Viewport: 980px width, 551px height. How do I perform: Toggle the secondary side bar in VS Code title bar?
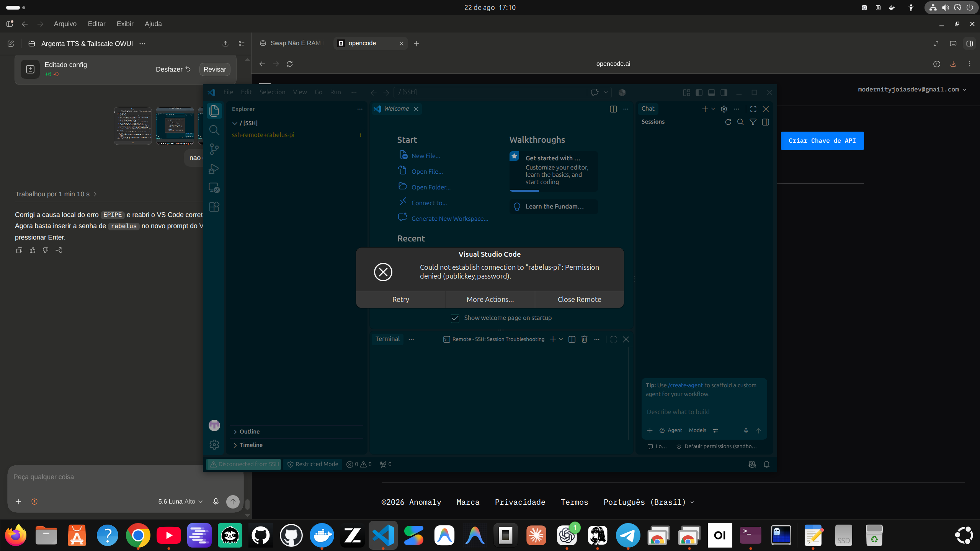pyautogui.click(x=724, y=93)
